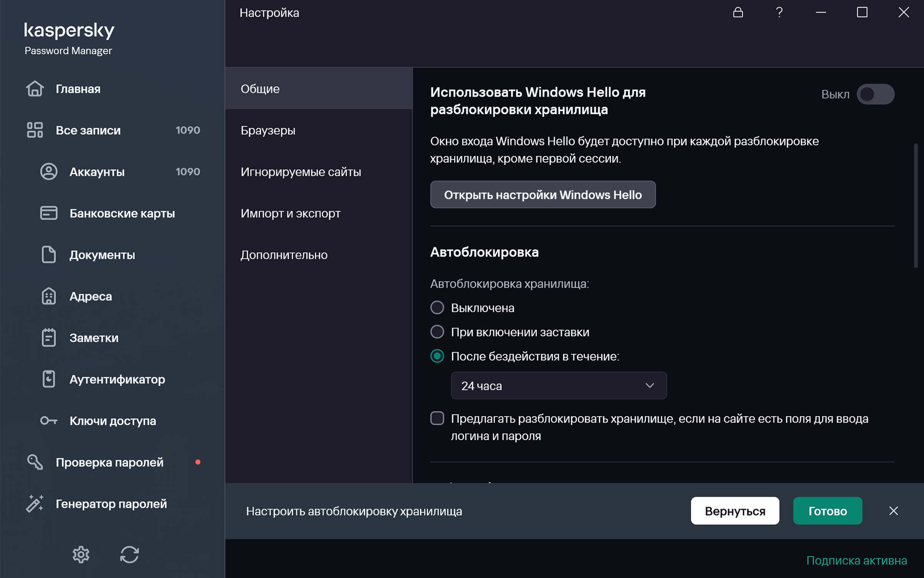Go to Банковские карты section

click(x=122, y=213)
